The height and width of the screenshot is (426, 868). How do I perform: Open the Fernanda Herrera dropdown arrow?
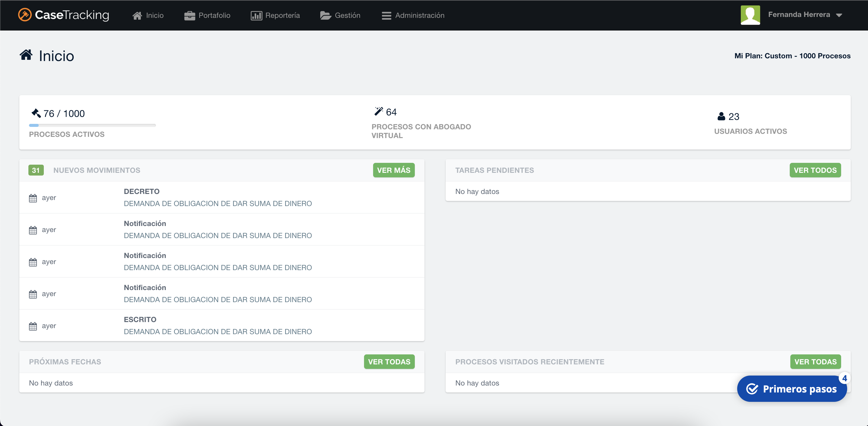click(839, 15)
